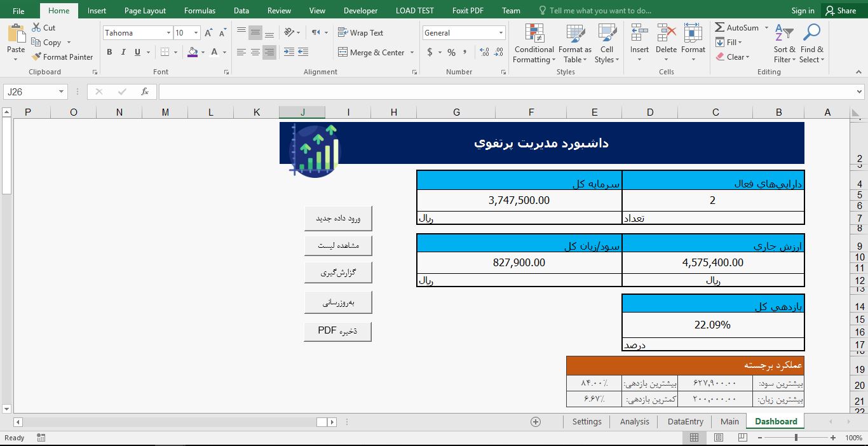
Task: Activate the Format Painter tool
Action: point(62,57)
